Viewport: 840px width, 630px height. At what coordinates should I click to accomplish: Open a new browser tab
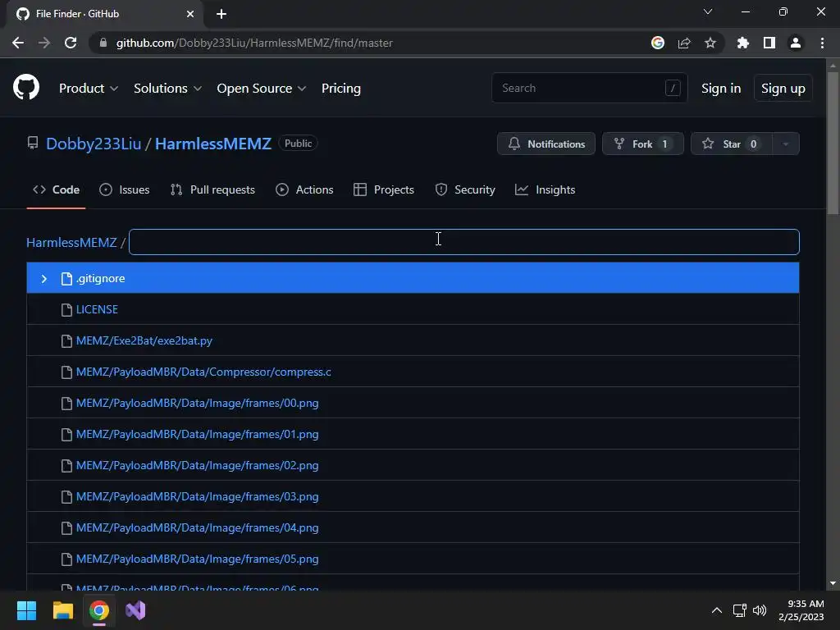(221, 14)
